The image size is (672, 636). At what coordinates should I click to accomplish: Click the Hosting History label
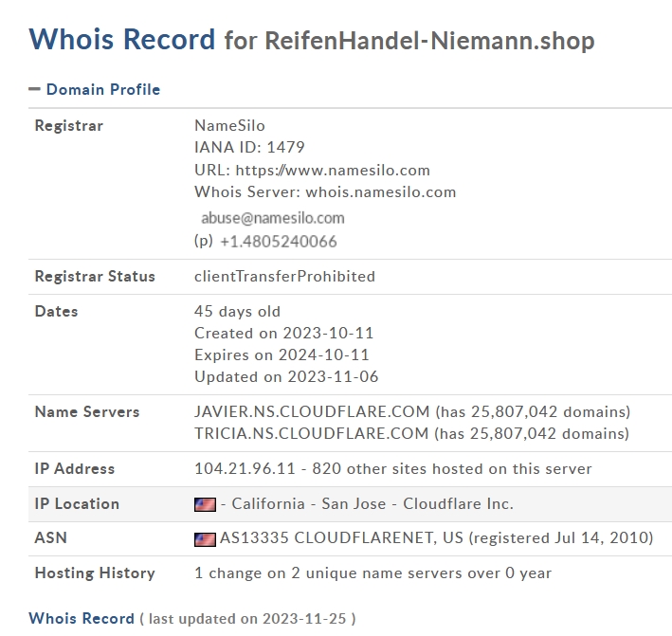pos(95,573)
